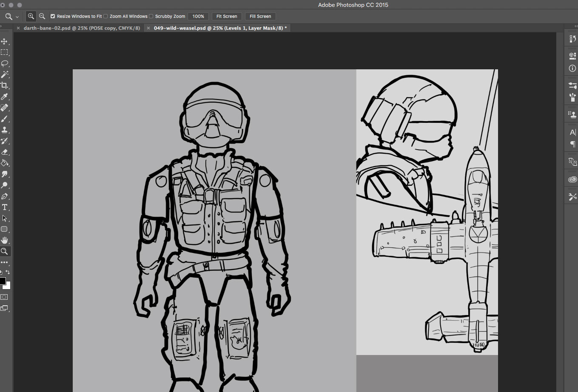Screen dimensions: 578x392
Task: Switch to darth-bane-02.psd tab
Action: [82, 28]
